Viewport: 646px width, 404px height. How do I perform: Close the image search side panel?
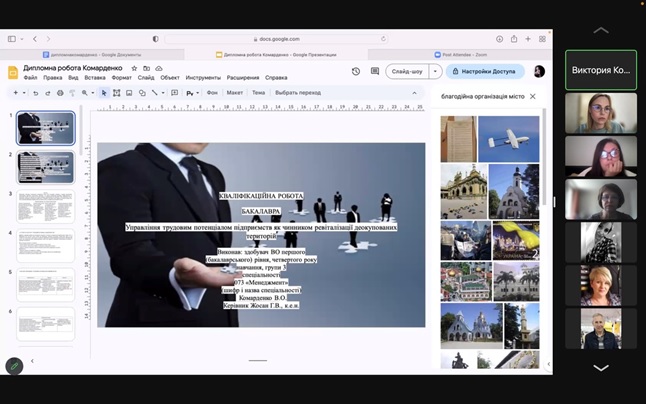(533, 96)
